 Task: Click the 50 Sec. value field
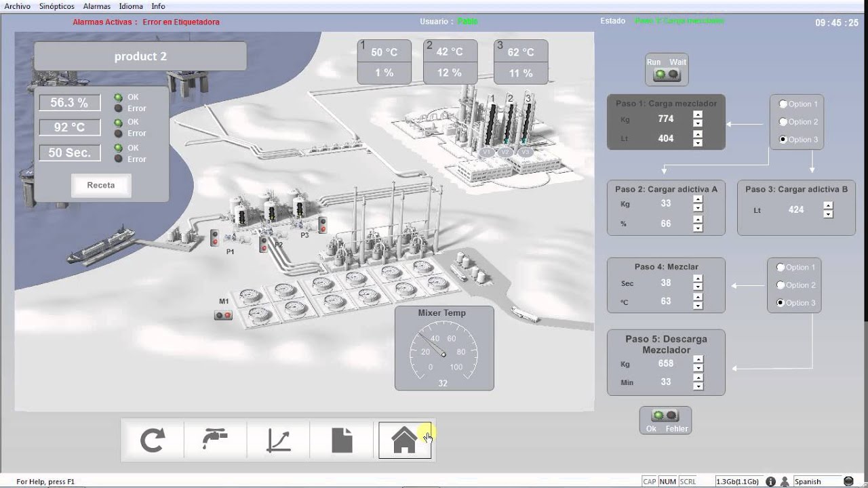[x=70, y=152]
